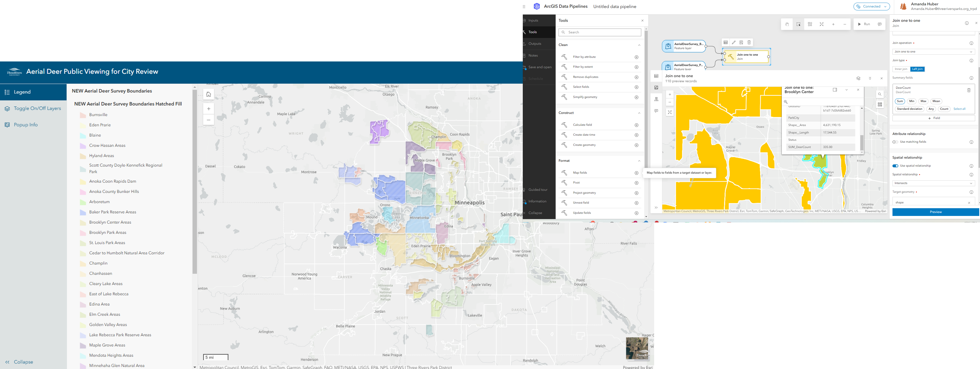Screen dimensions: 980x369
Task: Dock the Brooklyn Center popup
Action: pos(835,90)
